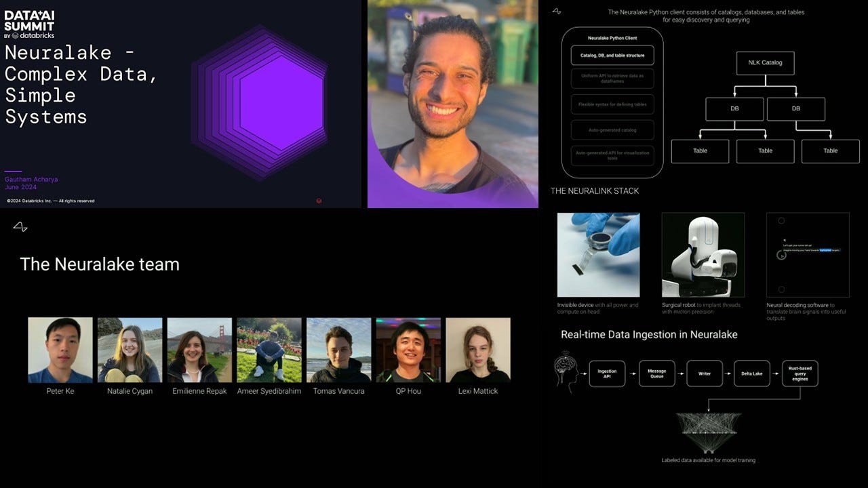Click the 'Gautham Acharya' speaker name
This screenshot has height=488, width=868.
[x=33, y=180]
